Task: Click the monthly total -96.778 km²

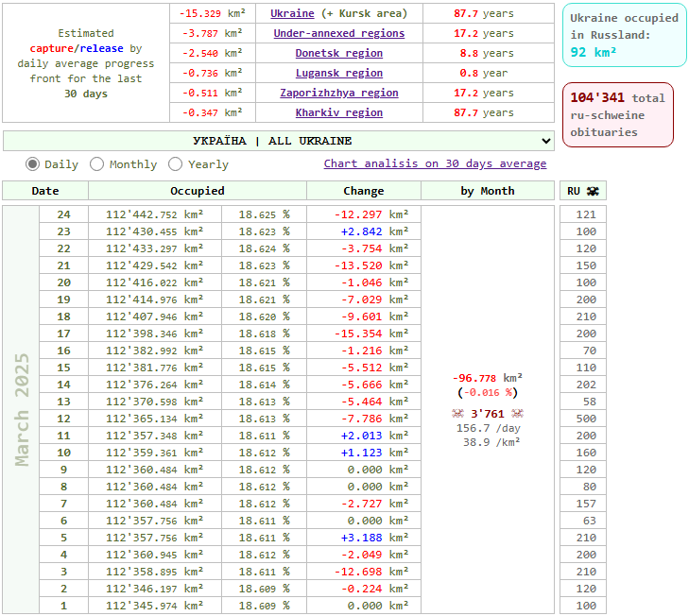Action: tap(488, 378)
